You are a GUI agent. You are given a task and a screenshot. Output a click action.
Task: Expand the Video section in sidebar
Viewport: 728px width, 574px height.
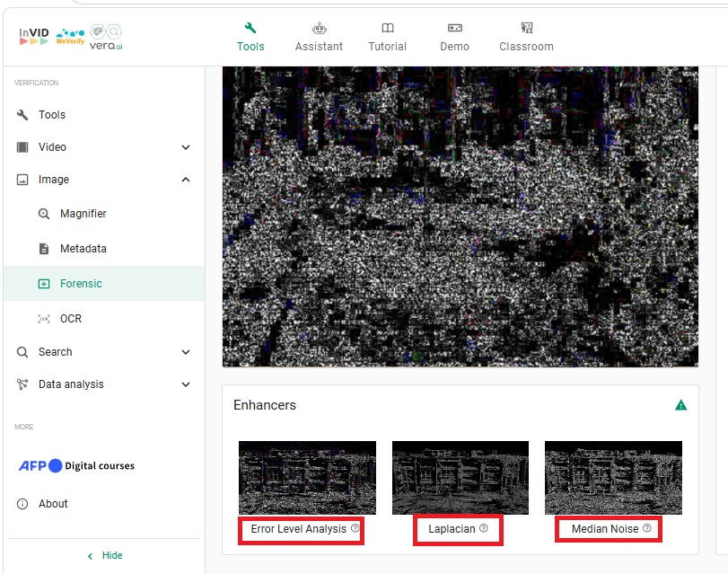click(186, 147)
